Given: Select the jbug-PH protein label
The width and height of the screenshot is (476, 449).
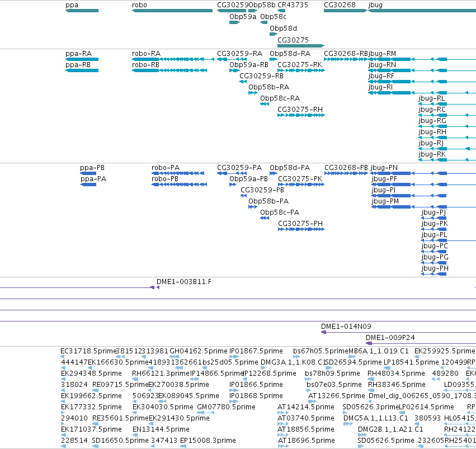Looking at the screenshot, I should pos(435,268).
